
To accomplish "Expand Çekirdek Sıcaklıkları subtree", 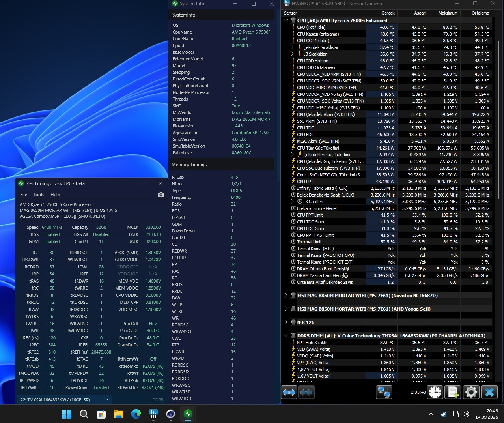I will coord(292,47).
